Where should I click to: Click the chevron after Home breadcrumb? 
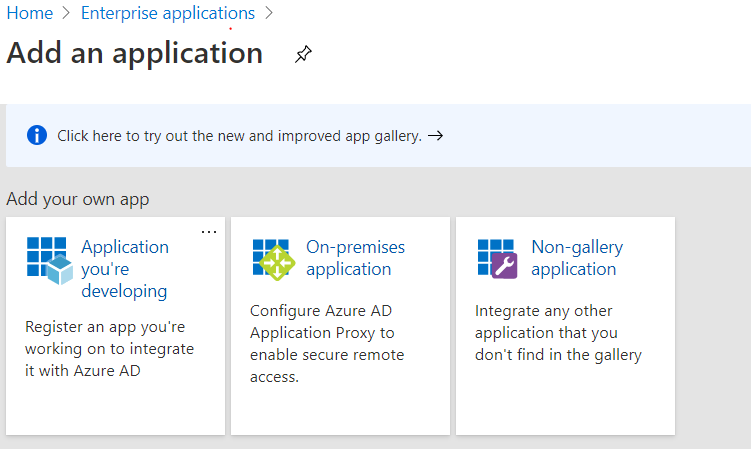67,14
